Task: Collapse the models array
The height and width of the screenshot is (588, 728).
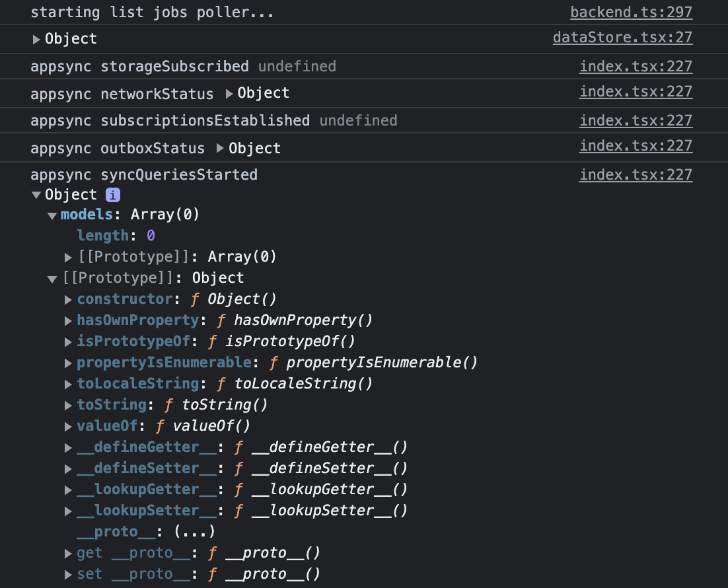Action: pos(52,215)
